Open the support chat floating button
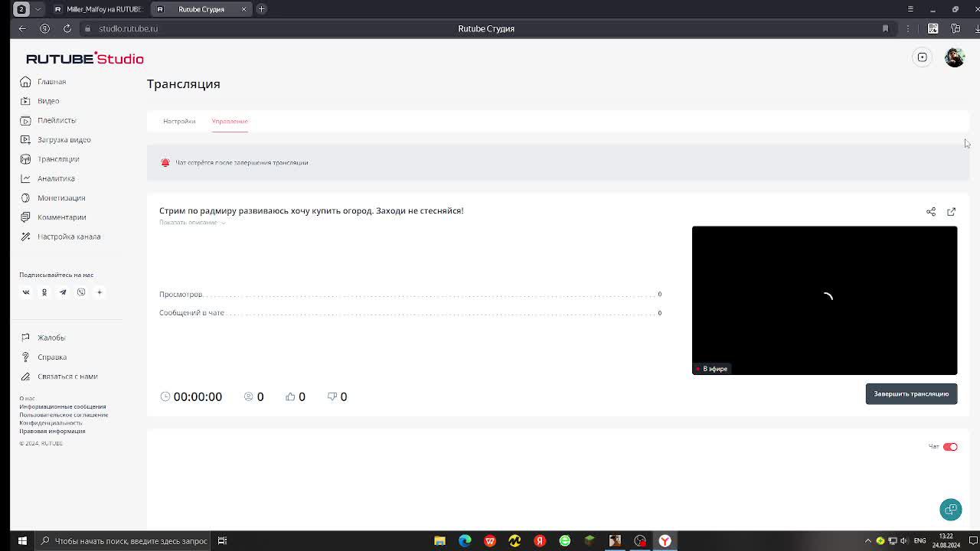This screenshot has width=980, height=551. pos(951,510)
